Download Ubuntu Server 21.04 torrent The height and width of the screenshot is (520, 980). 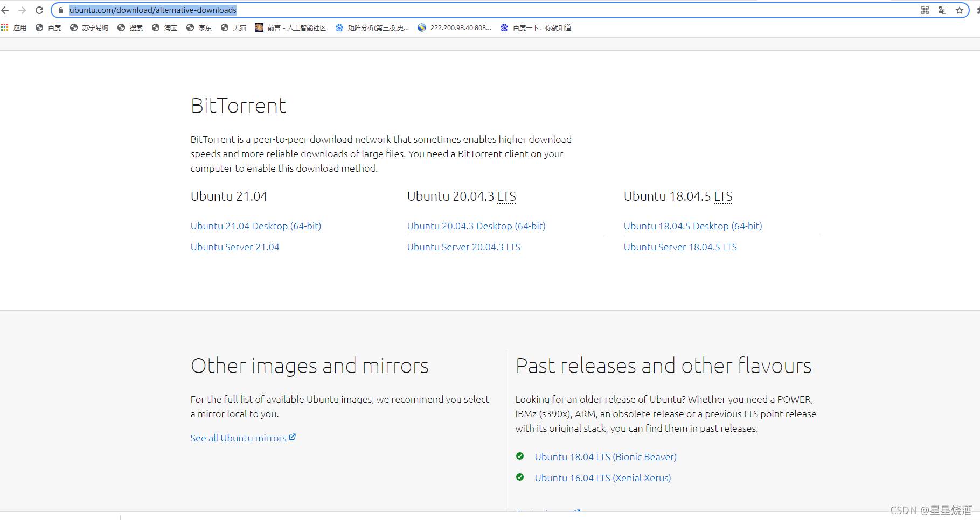coord(235,247)
